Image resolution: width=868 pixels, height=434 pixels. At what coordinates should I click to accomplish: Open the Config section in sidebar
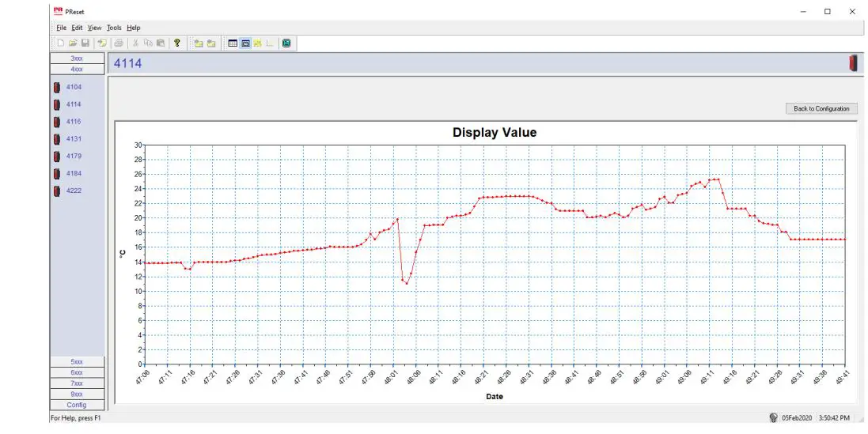[77, 405]
